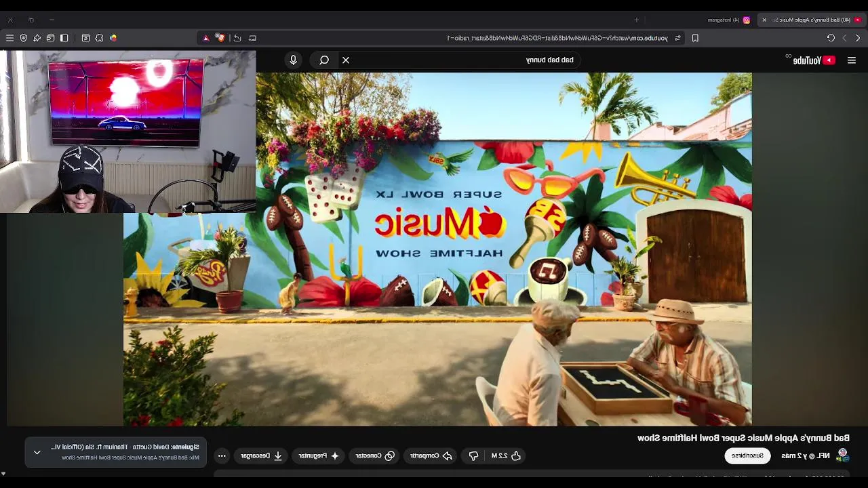The width and height of the screenshot is (868, 488).
Task: Click the Descargar download button
Action: pyautogui.click(x=262, y=455)
